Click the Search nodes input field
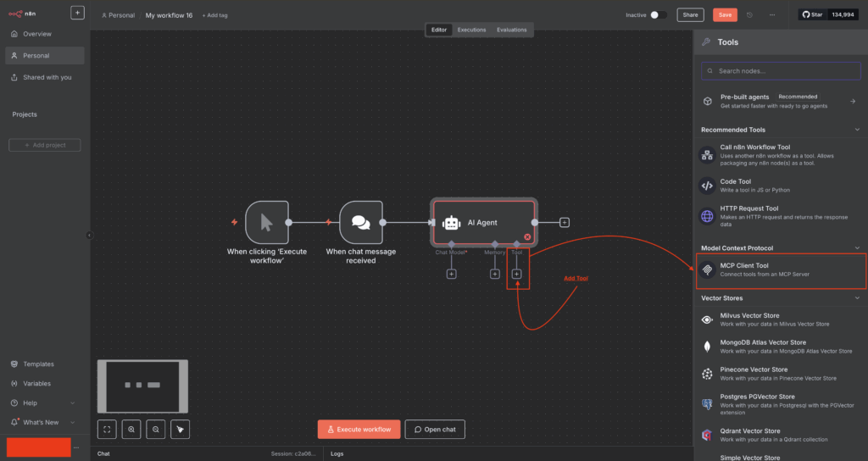Image resolution: width=868 pixels, height=461 pixels. click(x=780, y=71)
